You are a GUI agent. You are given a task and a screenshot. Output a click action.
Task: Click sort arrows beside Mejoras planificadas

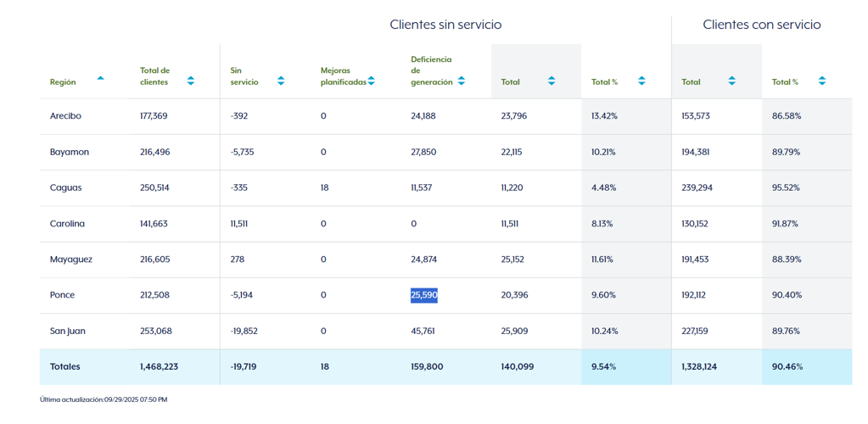pos(371,81)
